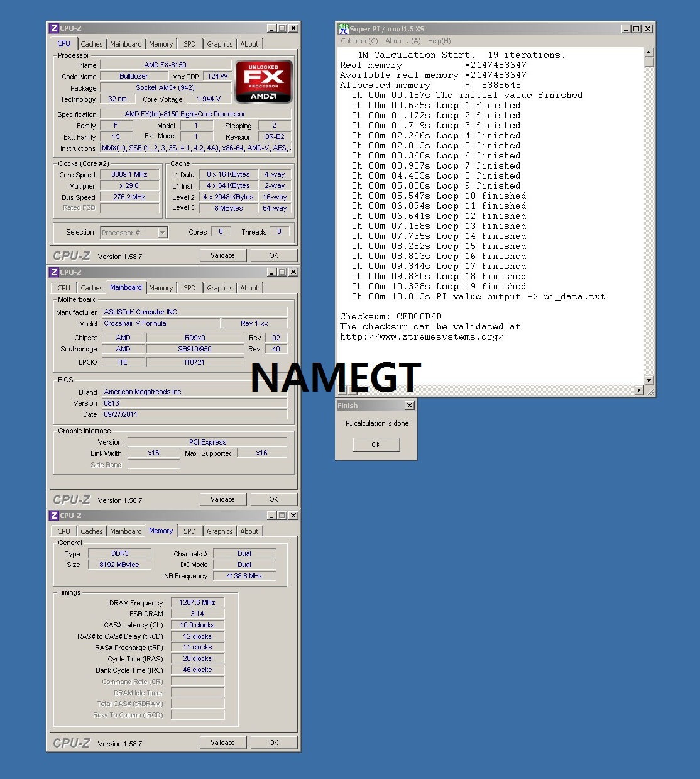Click the processor Name value "AMD FX-8150"

[x=165, y=65]
